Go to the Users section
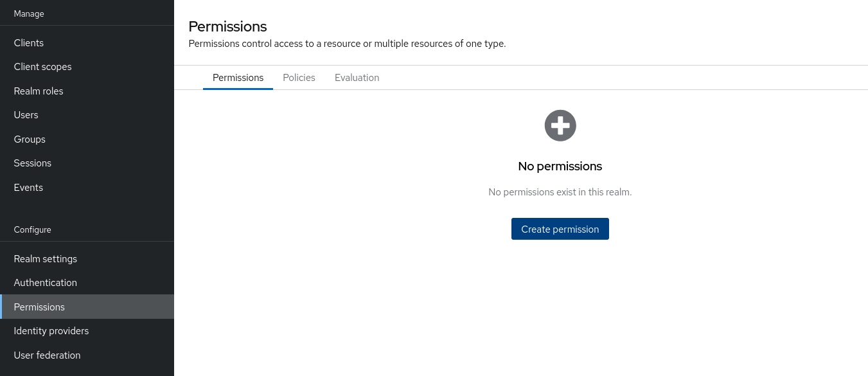Viewport: 868px width, 376px height. tap(26, 114)
